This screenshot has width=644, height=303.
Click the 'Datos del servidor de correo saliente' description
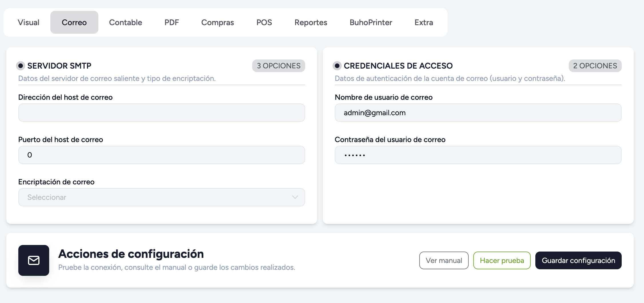pos(117,78)
